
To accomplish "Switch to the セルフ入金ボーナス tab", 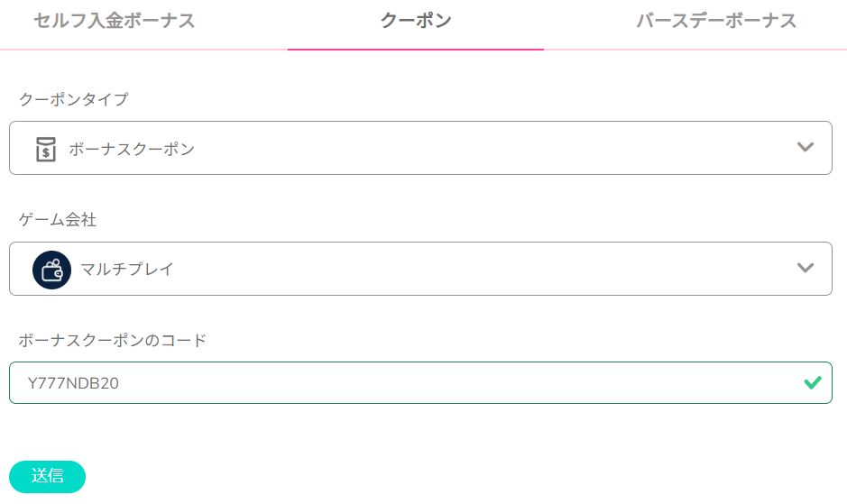I will pos(115,22).
